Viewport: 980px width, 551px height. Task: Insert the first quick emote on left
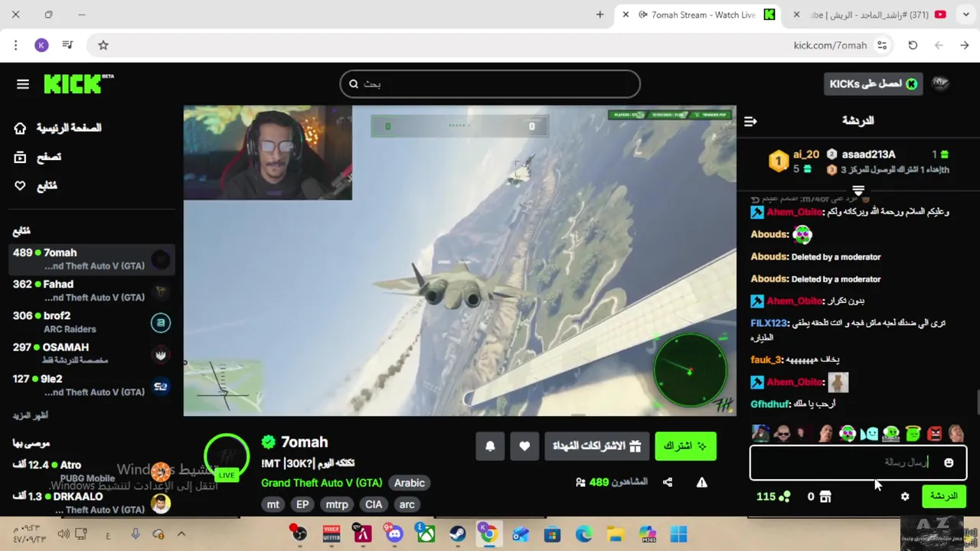coord(760,434)
